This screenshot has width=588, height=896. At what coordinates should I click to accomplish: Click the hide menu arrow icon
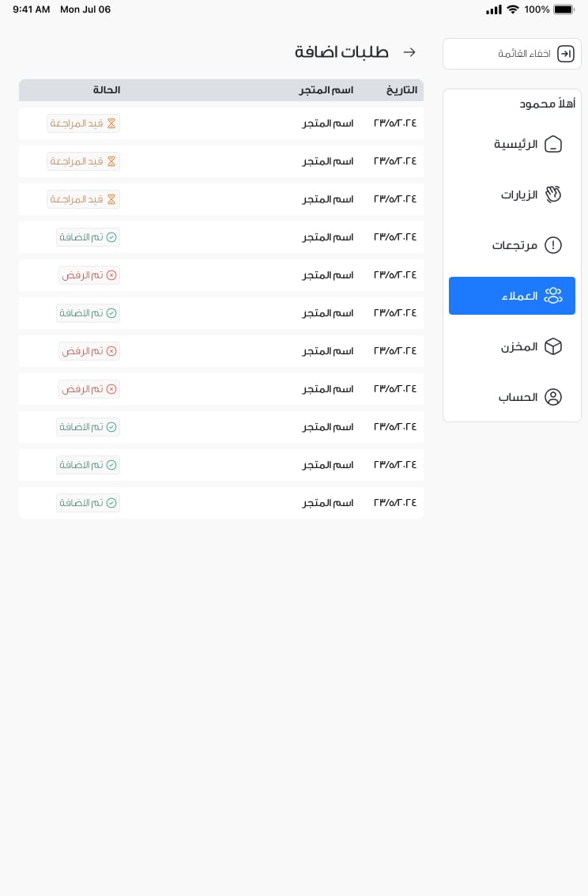(565, 54)
